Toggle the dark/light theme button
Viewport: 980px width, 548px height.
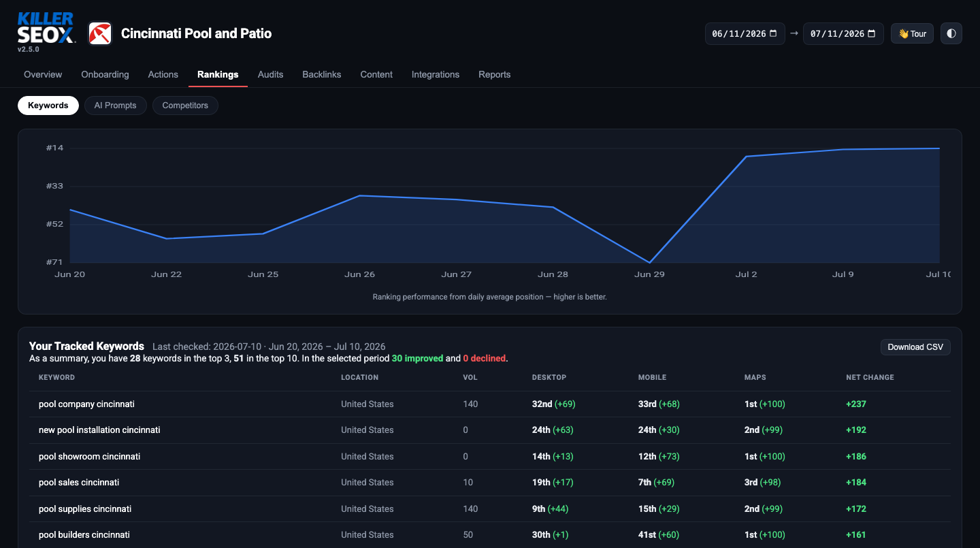coord(951,33)
